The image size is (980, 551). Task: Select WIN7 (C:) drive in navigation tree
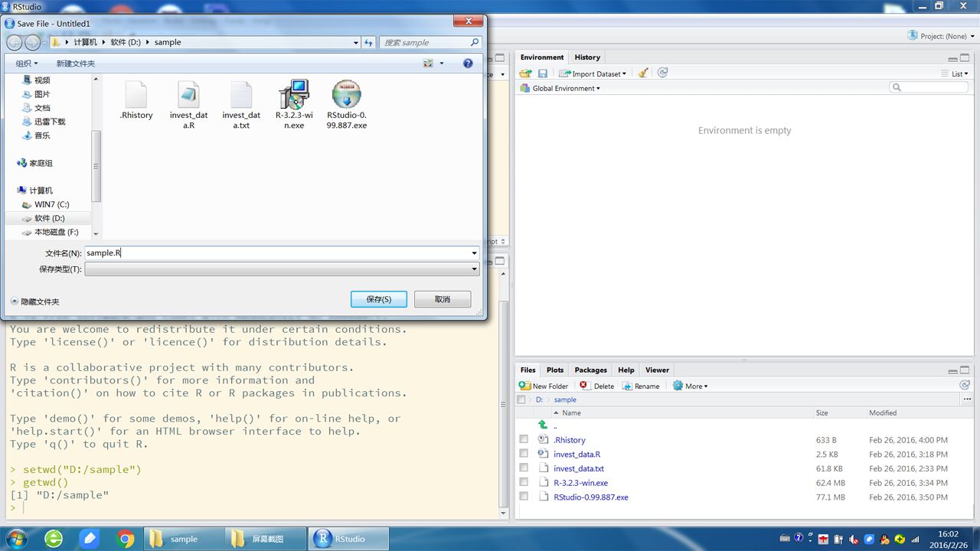click(x=51, y=204)
